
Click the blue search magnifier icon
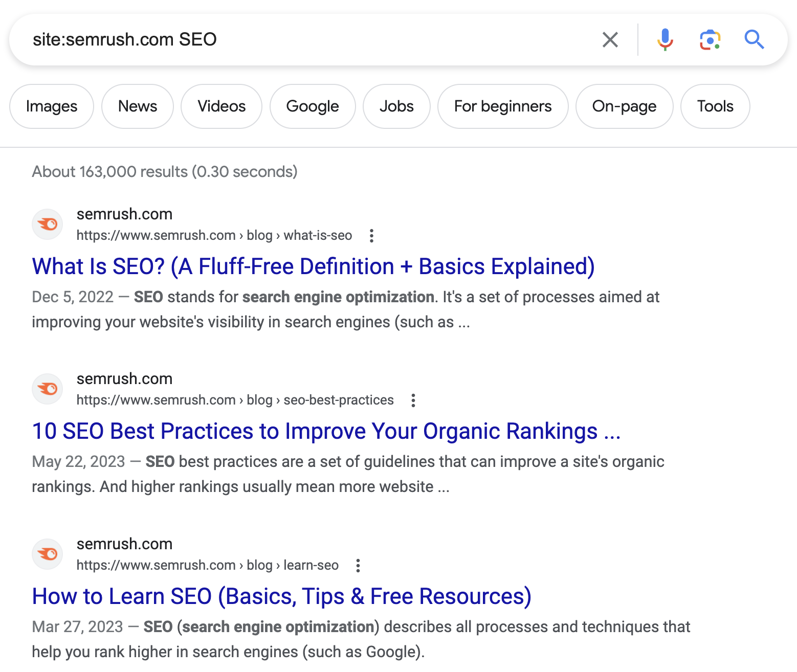(754, 39)
